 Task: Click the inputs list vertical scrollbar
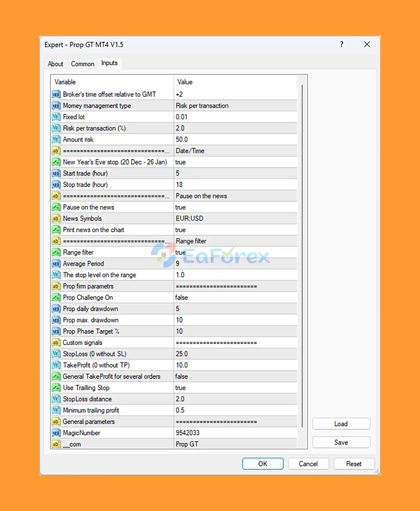[302, 256]
